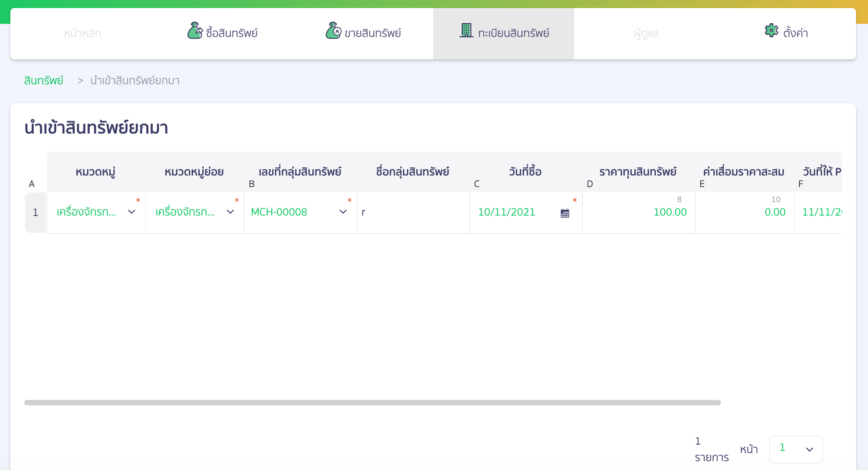868x470 pixels.
Task: Click the หมวดหมู่ column header
Action: (x=96, y=172)
